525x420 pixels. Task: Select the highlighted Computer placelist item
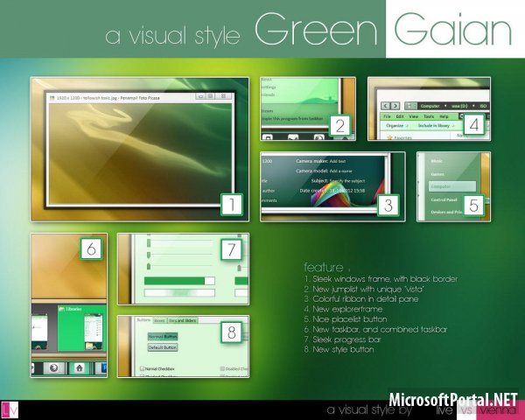(452, 186)
